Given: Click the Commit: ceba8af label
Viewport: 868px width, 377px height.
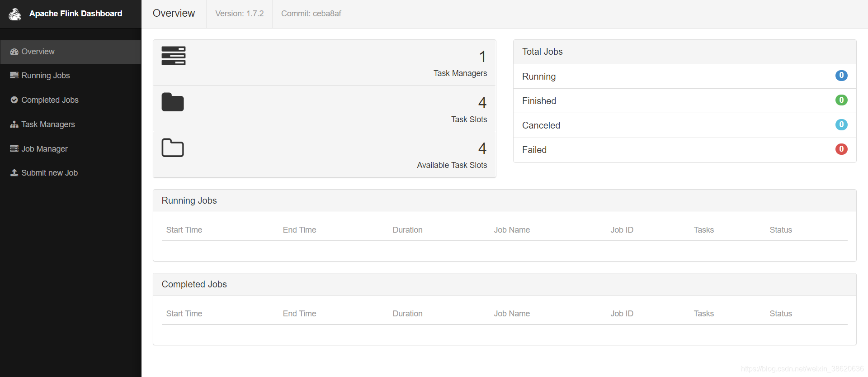Looking at the screenshot, I should (311, 14).
